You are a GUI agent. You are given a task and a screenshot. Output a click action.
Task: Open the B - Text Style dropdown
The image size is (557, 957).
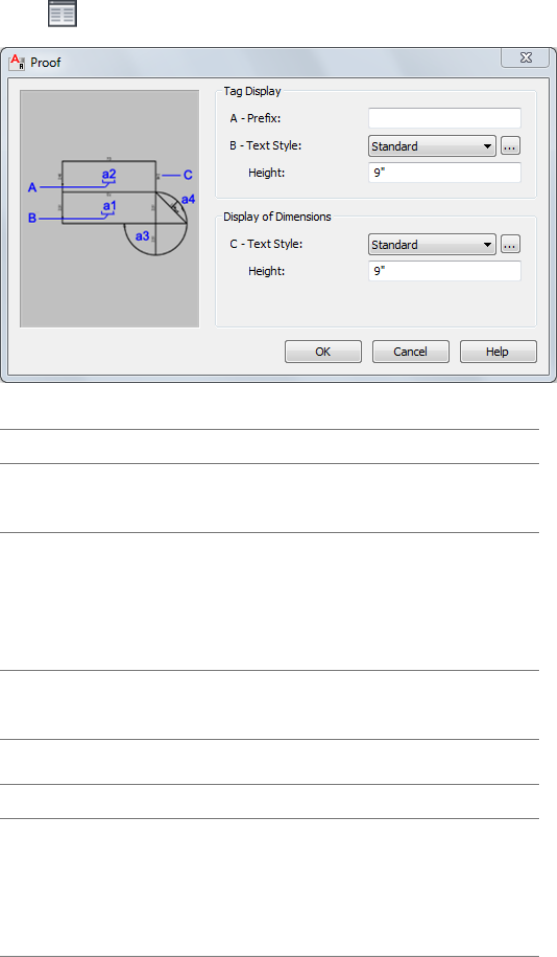[432, 146]
